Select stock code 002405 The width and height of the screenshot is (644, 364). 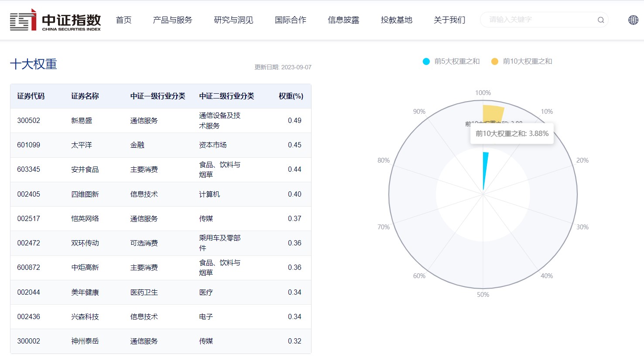(28, 194)
